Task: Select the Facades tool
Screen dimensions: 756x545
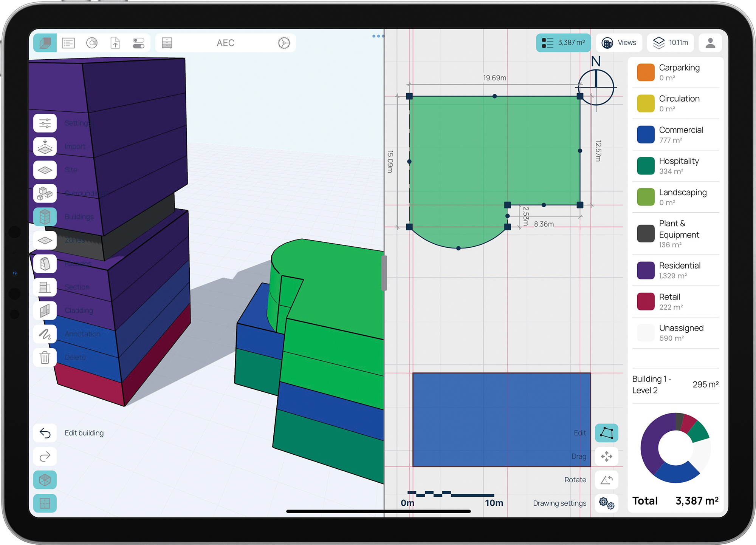Action: pos(45,264)
